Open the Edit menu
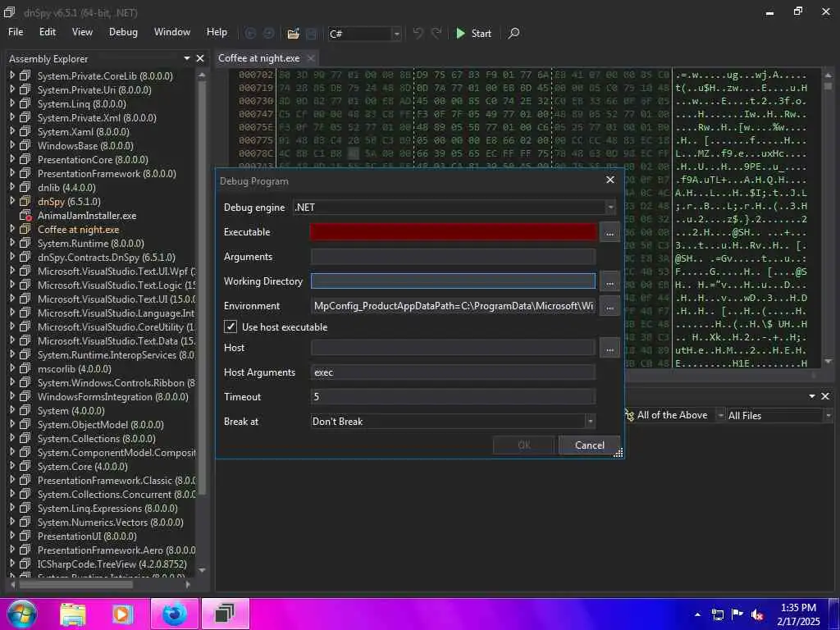The image size is (840, 630). pos(47,32)
